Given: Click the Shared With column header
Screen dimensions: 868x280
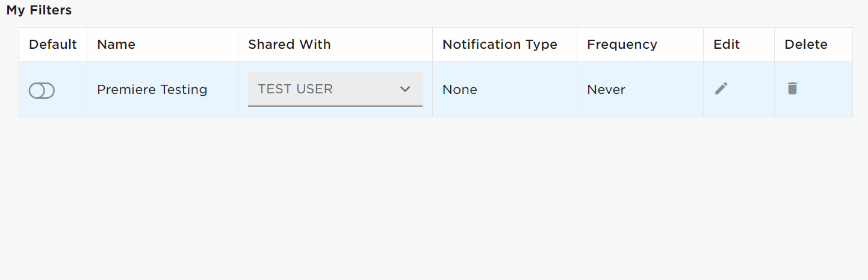Looking at the screenshot, I should coord(290,45).
